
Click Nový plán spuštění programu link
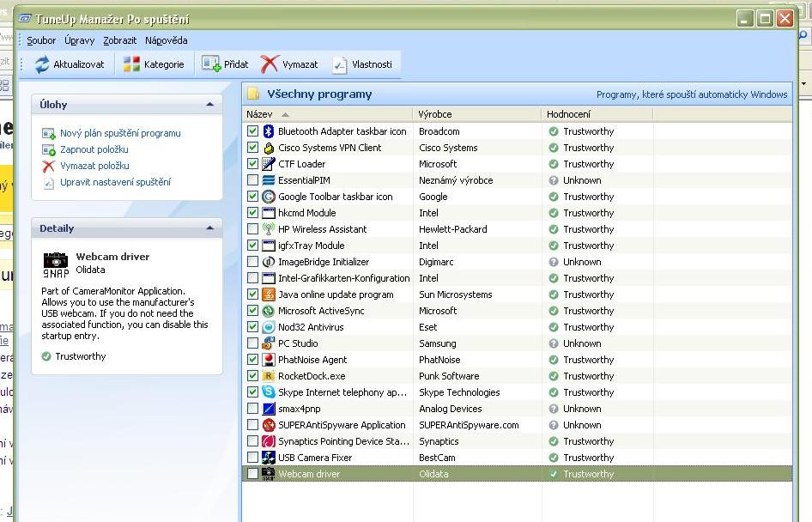coord(120,133)
